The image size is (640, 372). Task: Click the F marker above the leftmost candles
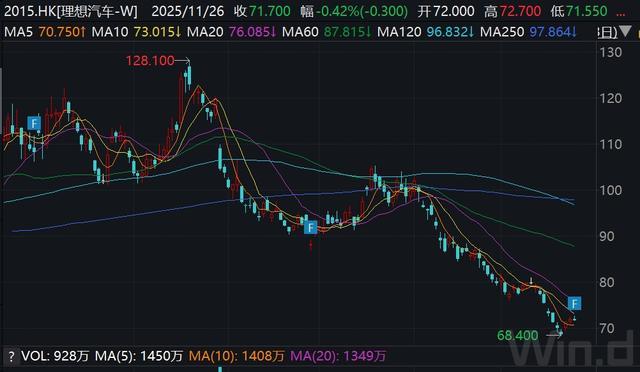coord(34,123)
